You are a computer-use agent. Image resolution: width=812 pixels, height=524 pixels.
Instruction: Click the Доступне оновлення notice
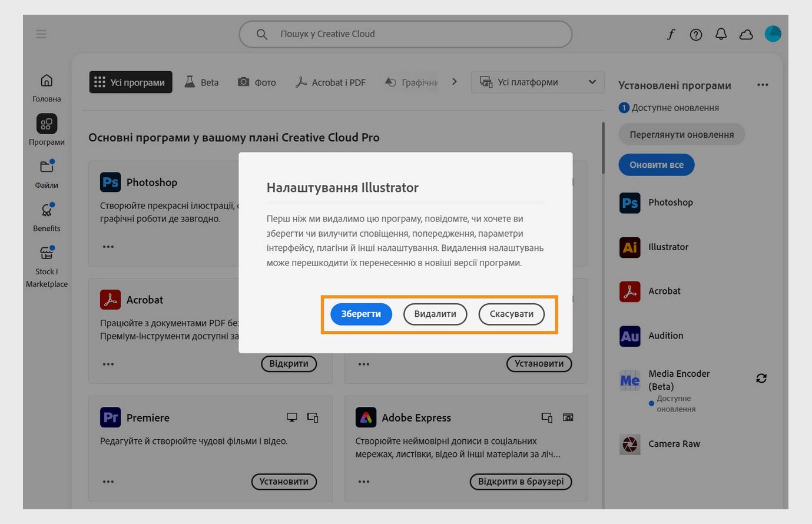[x=669, y=108]
